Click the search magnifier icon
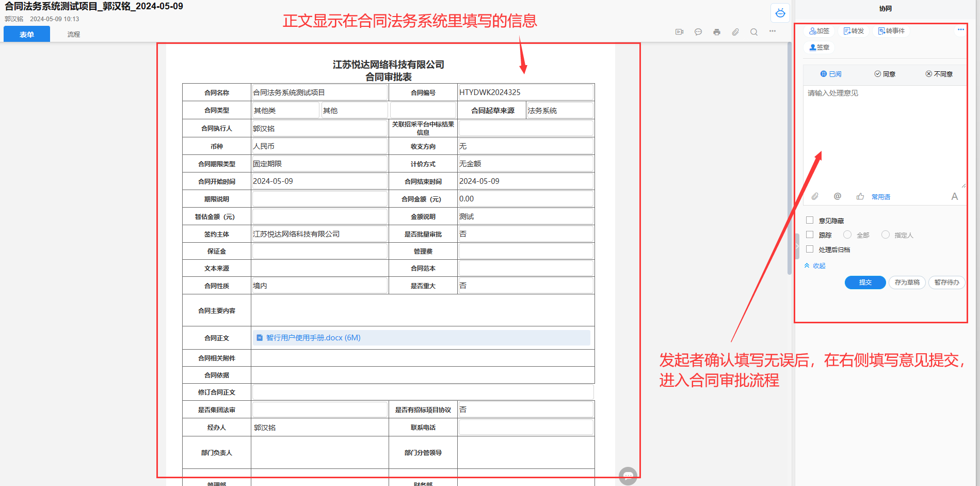This screenshot has width=980, height=486. pos(753,32)
